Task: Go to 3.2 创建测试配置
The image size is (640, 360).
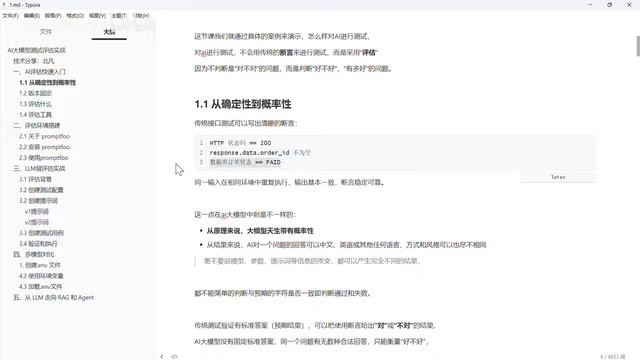Action: [41, 190]
